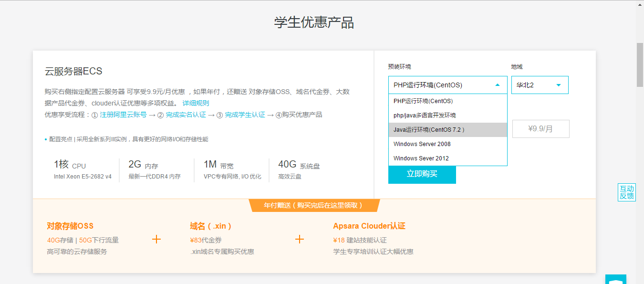Collapse the 预装环境 PHP运行环境 dropdown box
The image size is (644, 284).
coord(447,85)
